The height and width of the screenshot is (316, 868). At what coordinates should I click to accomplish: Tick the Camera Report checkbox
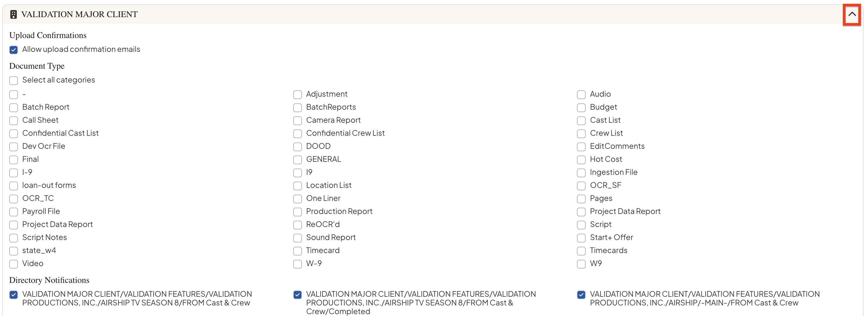tap(297, 121)
